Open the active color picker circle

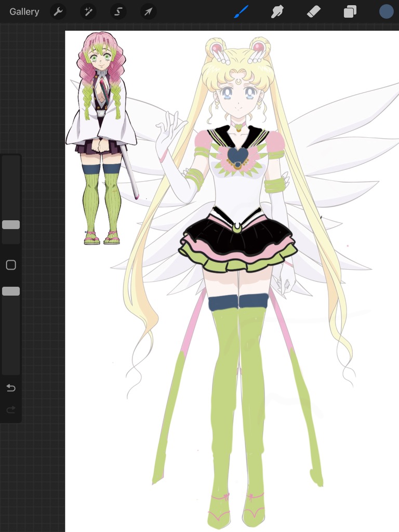click(386, 11)
